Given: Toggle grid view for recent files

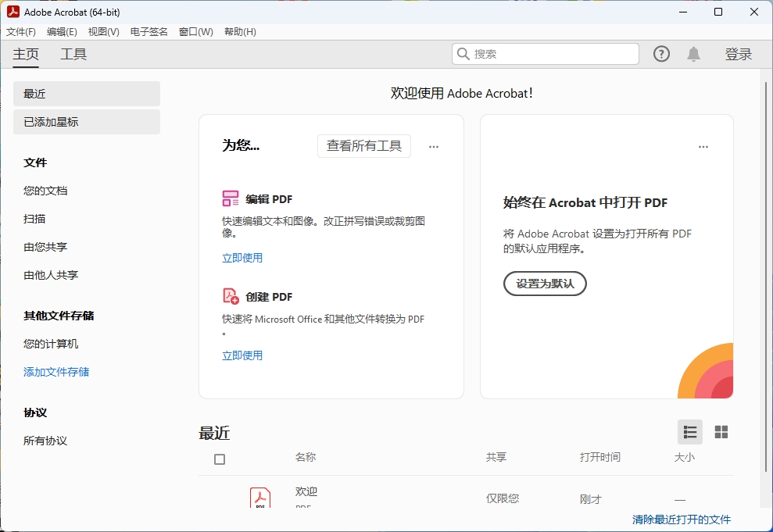Looking at the screenshot, I should pyautogui.click(x=721, y=431).
